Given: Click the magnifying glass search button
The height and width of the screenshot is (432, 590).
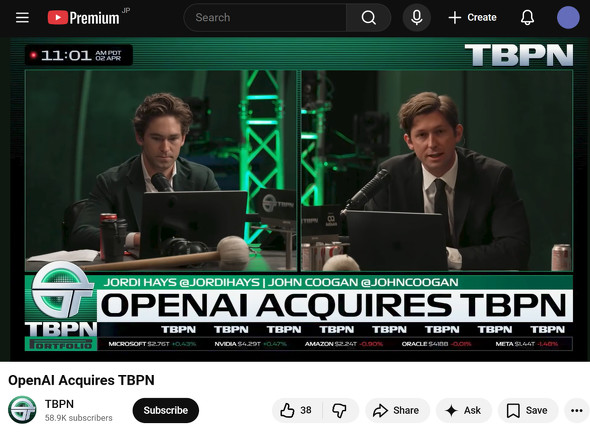Looking at the screenshot, I should click(368, 17).
